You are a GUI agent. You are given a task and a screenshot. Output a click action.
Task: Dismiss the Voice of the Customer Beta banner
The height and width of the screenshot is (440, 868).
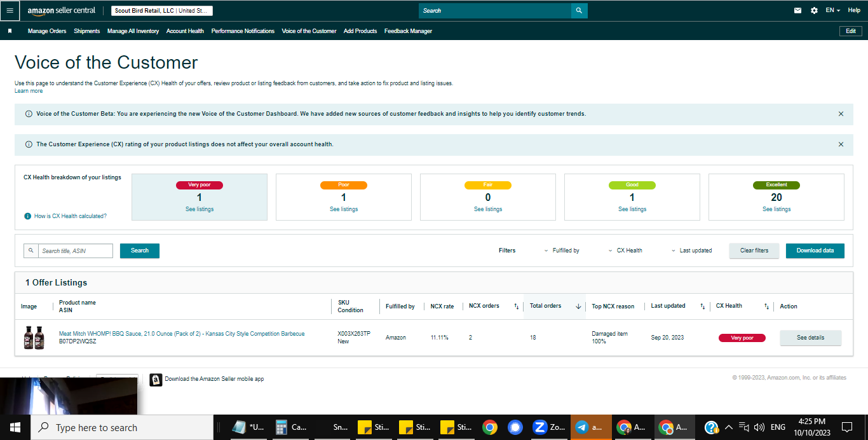pos(841,114)
